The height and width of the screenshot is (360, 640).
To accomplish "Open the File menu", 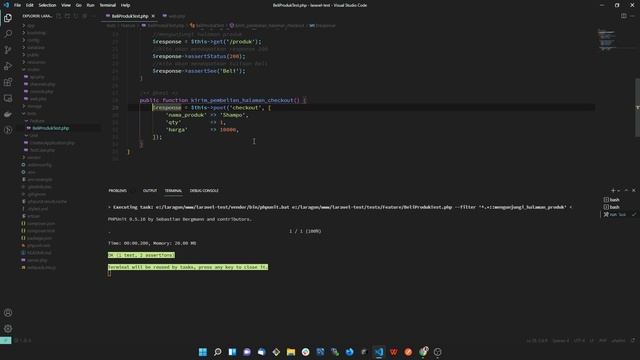I will tap(18, 5).
